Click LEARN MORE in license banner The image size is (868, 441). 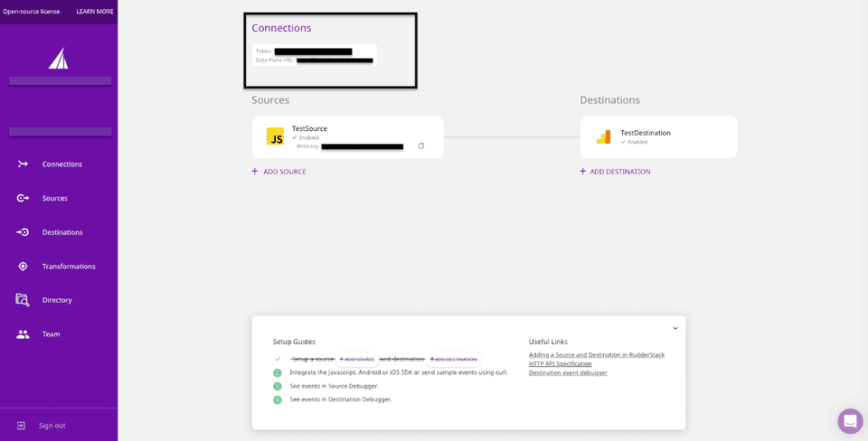pyautogui.click(x=95, y=12)
